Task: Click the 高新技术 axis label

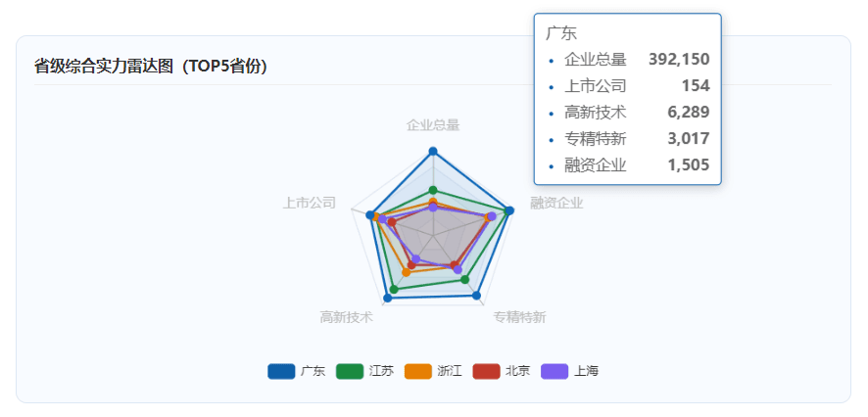Action: tap(347, 317)
